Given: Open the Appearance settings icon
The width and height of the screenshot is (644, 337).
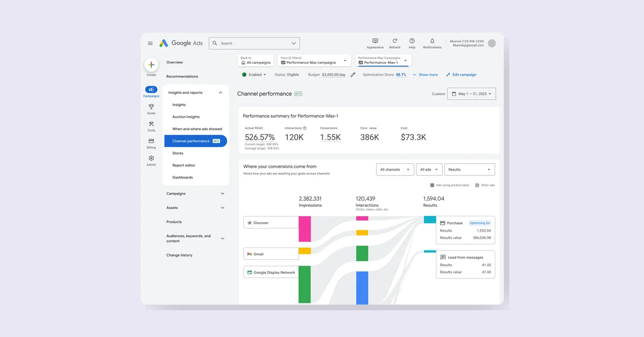Looking at the screenshot, I should (x=375, y=41).
